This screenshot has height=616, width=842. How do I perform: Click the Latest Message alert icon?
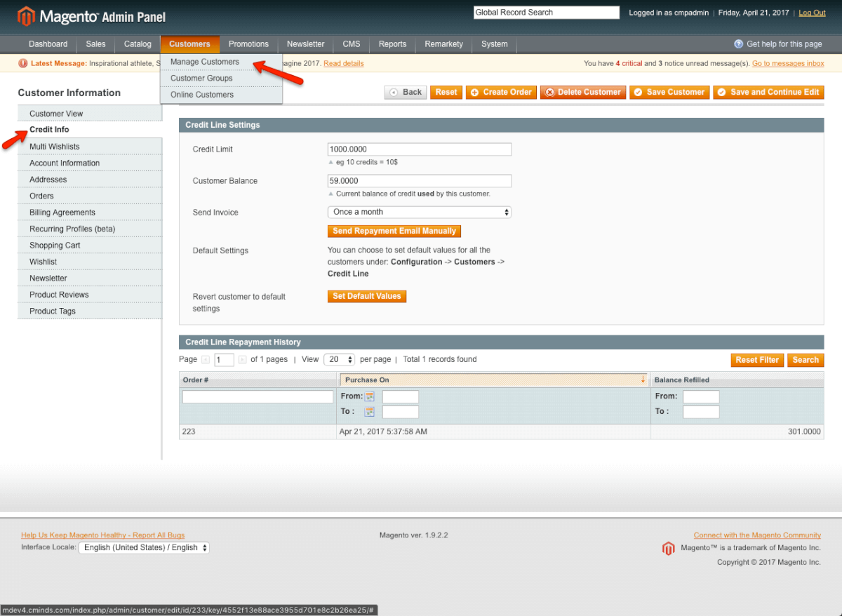(x=23, y=63)
